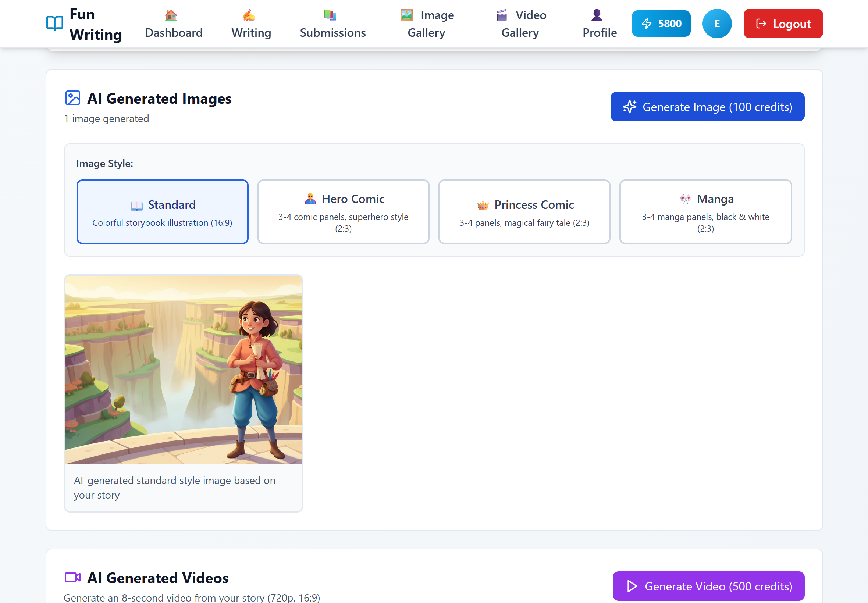Image resolution: width=868 pixels, height=603 pixels.
Task: Click the Image Gallery picture icon
Action: (407, 15)
